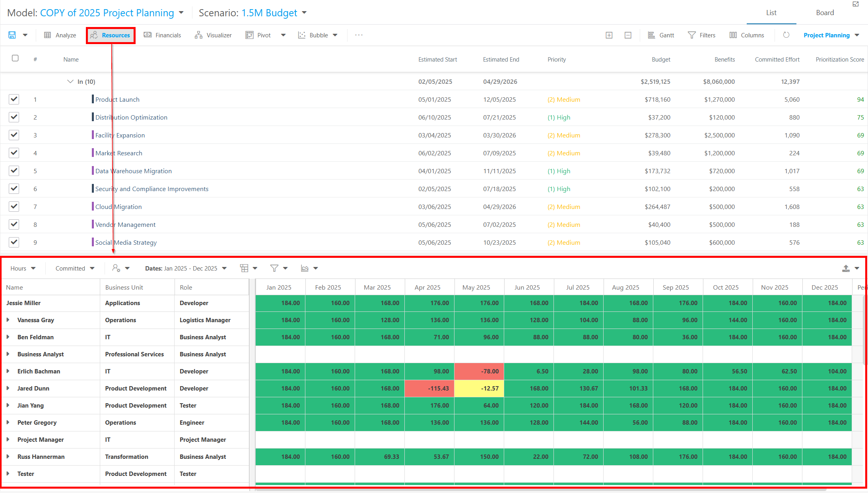Toggle the Cloud Migration row checkbox

coord(14,207)
